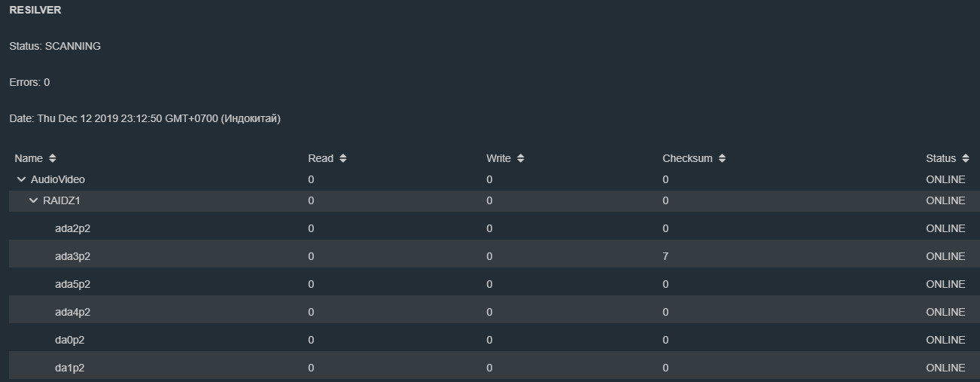
Task: Select the ada5p2 disk row
Action: pyautogui.click(x=72, y=284)
